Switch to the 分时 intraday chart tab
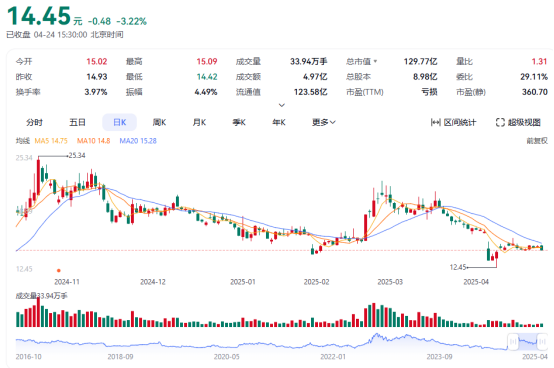554x368 pixels. coord(34,123)
